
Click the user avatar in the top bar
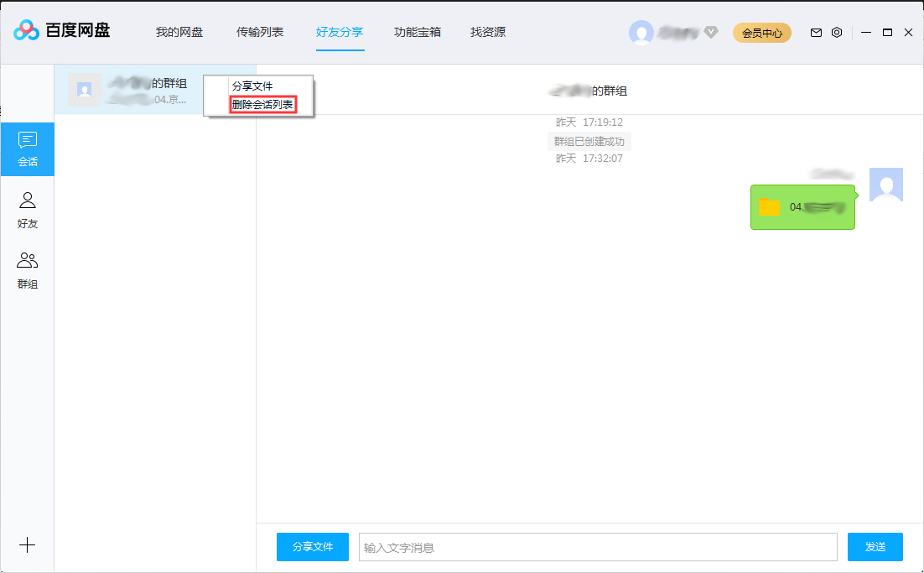pos(641,32)
